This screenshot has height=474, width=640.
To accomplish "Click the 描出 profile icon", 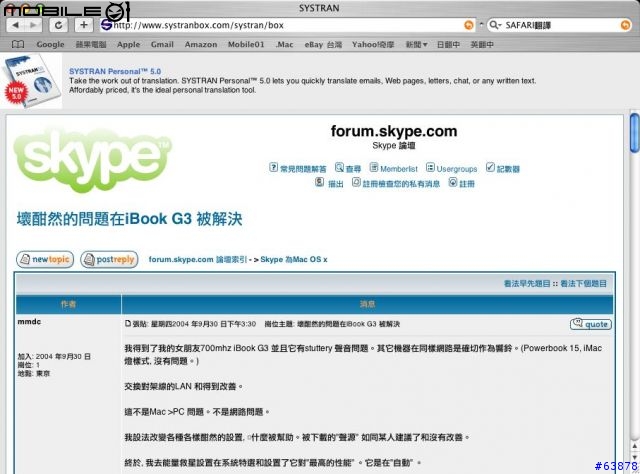I will [320, 182].
